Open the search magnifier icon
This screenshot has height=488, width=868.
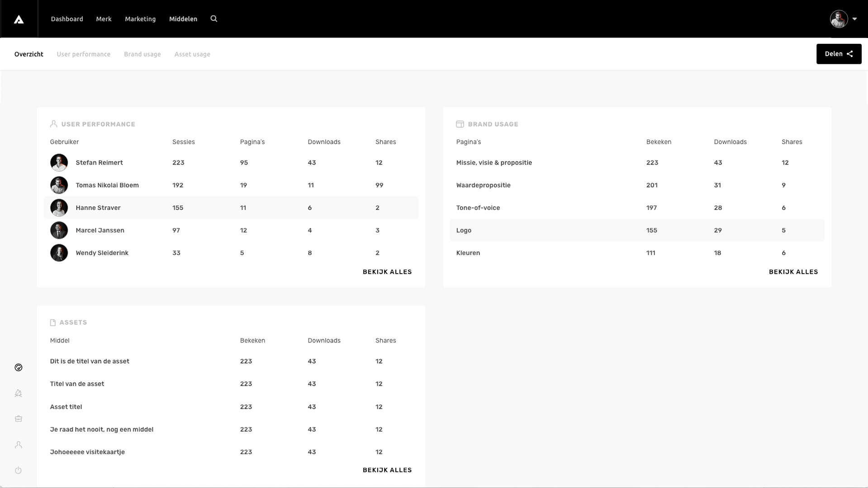pyautogui.click(x=214, y=19)
